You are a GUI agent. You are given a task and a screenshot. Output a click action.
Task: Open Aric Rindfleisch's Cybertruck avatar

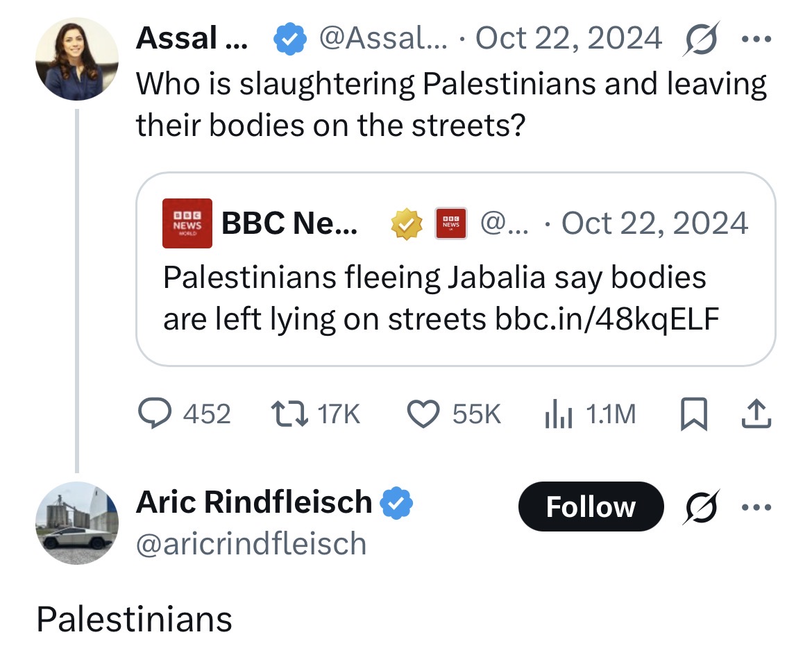76,523
